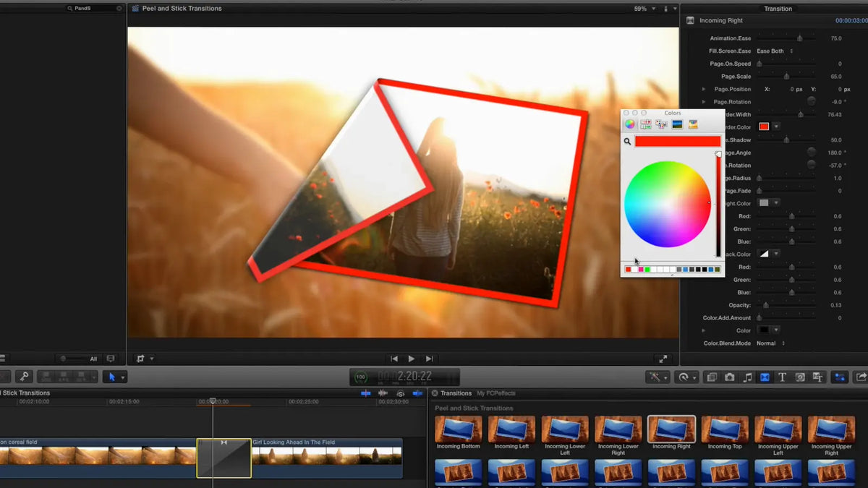Show the Effects browser icon
The width and height of the screenshot is (868, 488).
[x=712, y=377]
